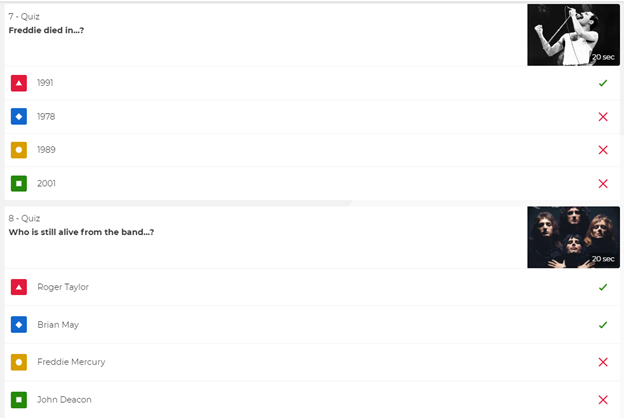Click the yellow circle icon beside 1989
Screen dimensions: 624x418
point(19,150)
